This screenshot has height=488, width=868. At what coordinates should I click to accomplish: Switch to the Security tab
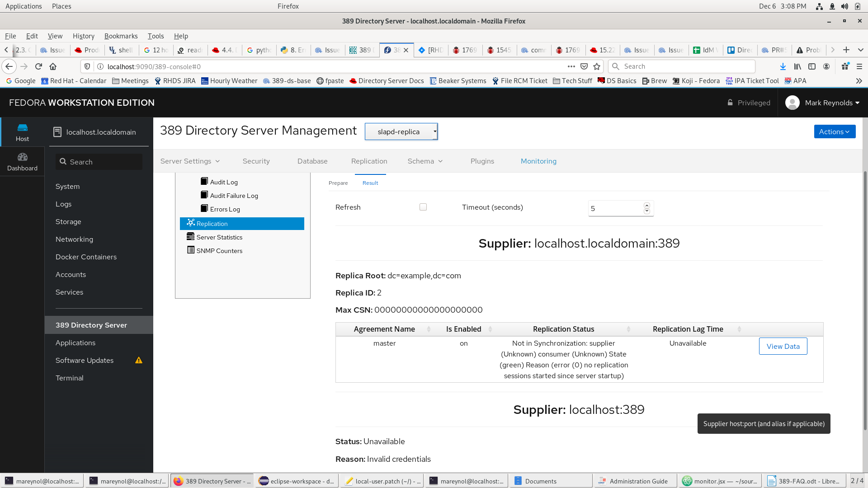tap(256, 161)
